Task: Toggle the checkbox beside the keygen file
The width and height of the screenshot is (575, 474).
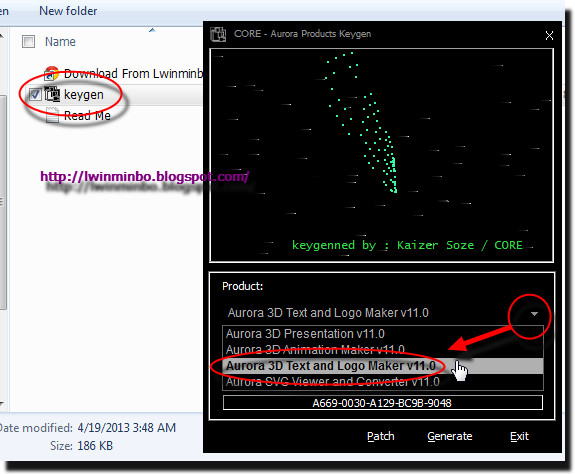Action: pyautogui.click(x=35, y=94)
